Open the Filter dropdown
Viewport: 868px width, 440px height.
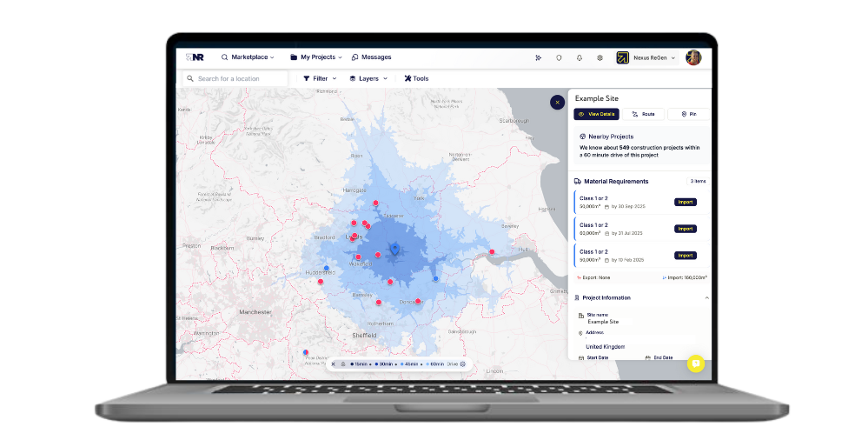320,78
